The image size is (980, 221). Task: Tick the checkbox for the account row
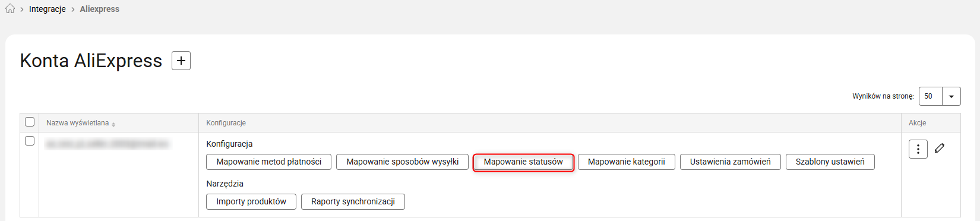pyautogui.click(x=30, y=141)
